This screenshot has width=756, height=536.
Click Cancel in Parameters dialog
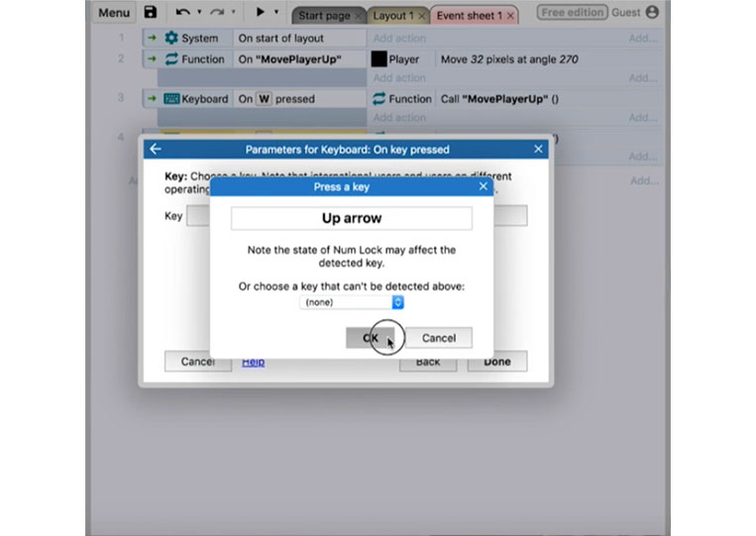198,362
